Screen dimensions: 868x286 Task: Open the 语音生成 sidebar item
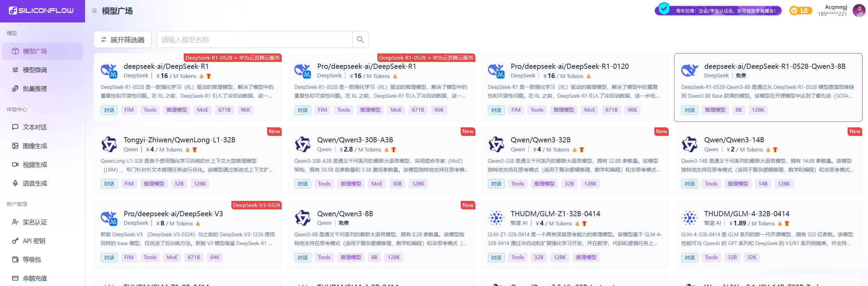click(x=43, y=183)
